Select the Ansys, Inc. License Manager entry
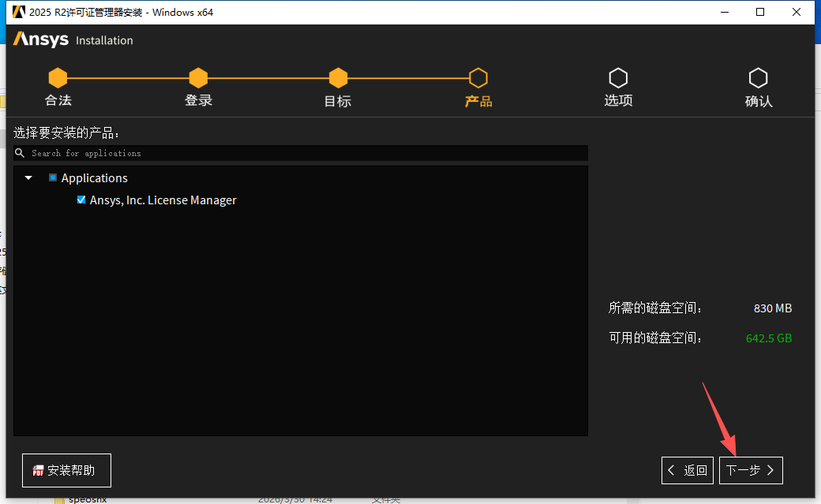 163,200
